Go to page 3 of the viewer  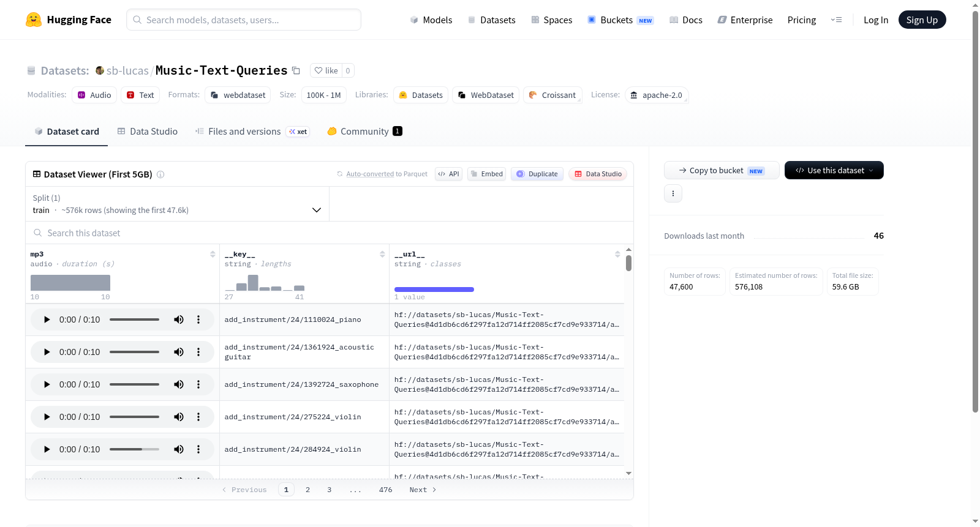pos(330,490)
